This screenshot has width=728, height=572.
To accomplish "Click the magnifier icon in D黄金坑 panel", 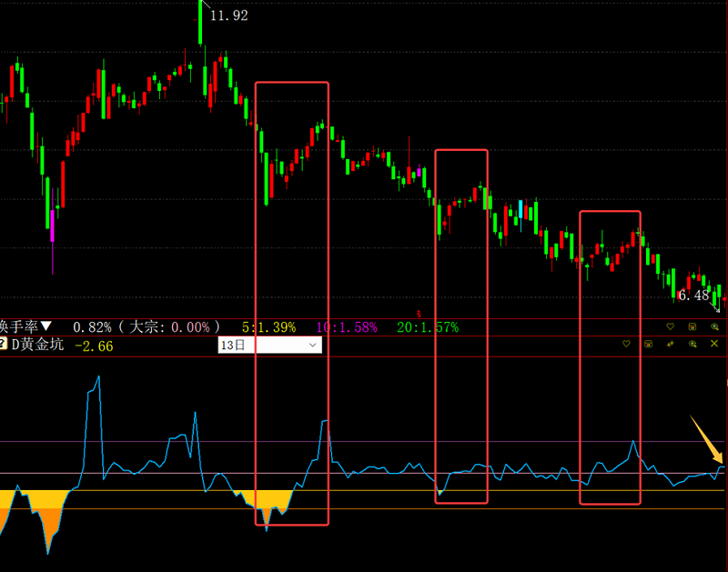I will click(x=693, y=344).
